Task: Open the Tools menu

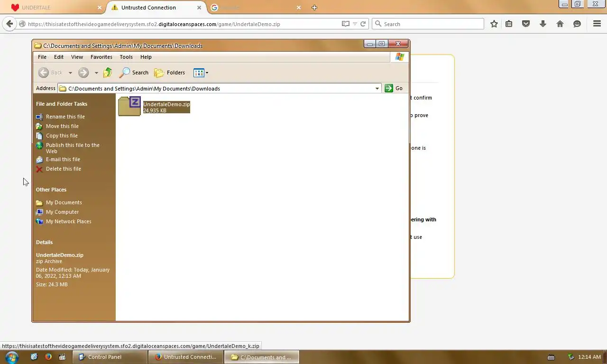Action: tap(126, 57)
